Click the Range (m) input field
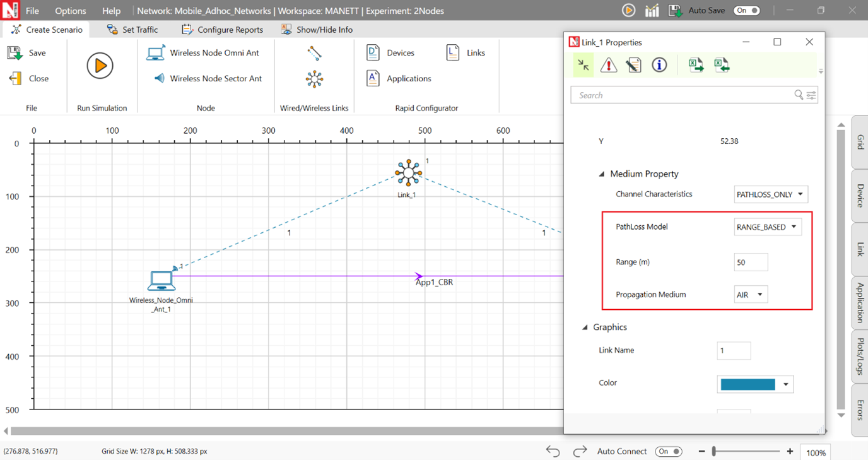Screen dimensions: 868x460 pos(751,262)
